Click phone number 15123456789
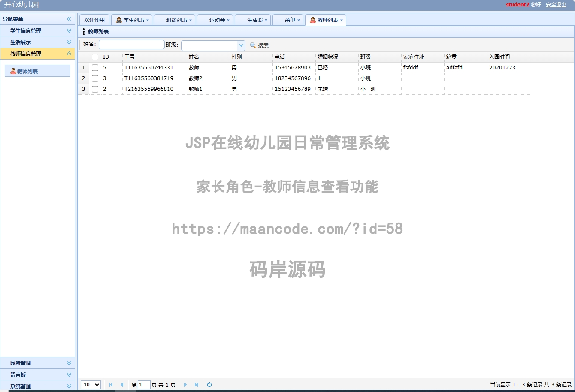575x392 pixels. 293,89
